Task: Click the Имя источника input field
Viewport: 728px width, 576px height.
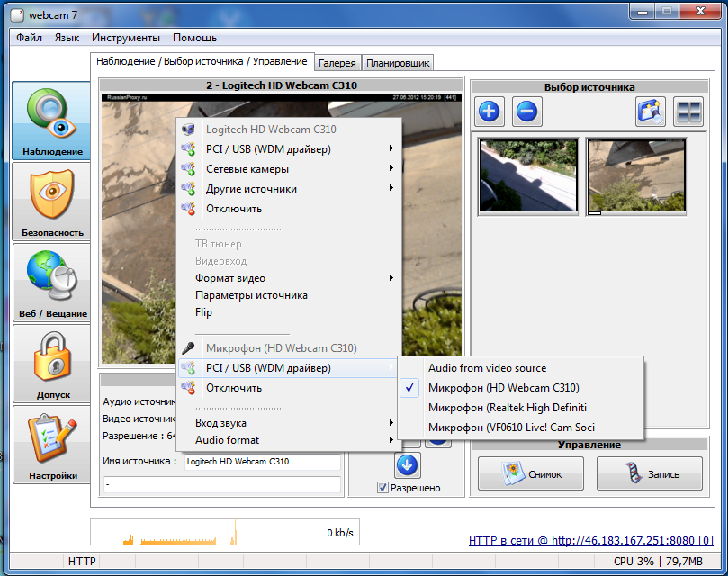Action: tap(263, 462)
